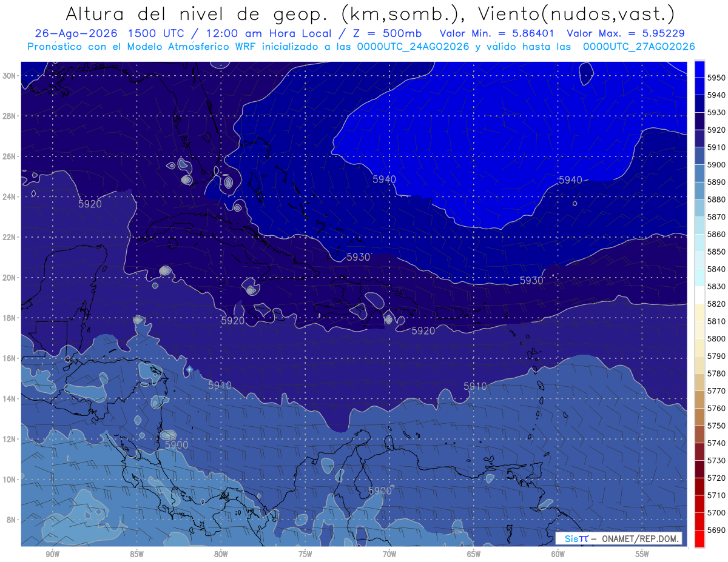This screenshot has height=562, width=728.
Task: Click the 5930 tick label on the colorbar
Action: click(x=716, y=112)
